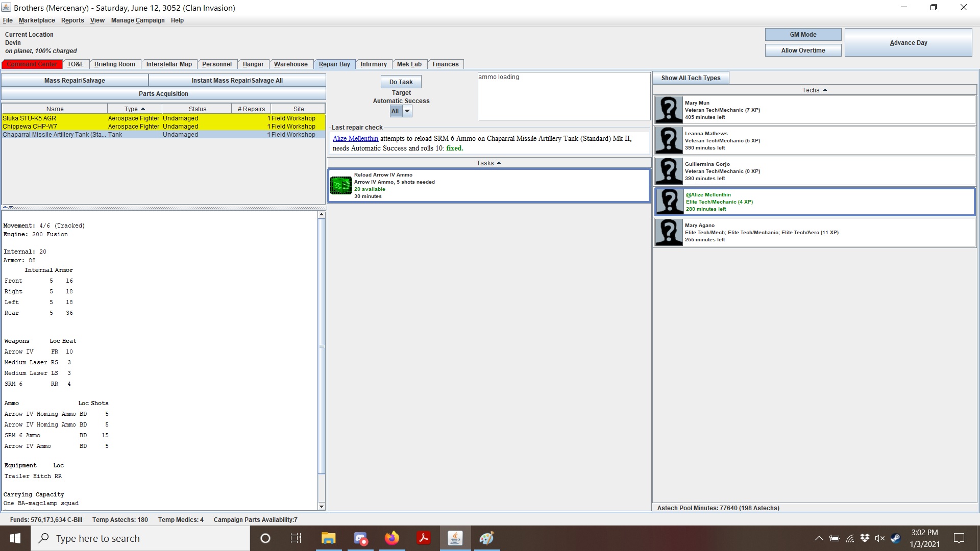The image size is (980, 551).
Task: Collapse the Tasks header arrow
Action: tap(499, 163)
